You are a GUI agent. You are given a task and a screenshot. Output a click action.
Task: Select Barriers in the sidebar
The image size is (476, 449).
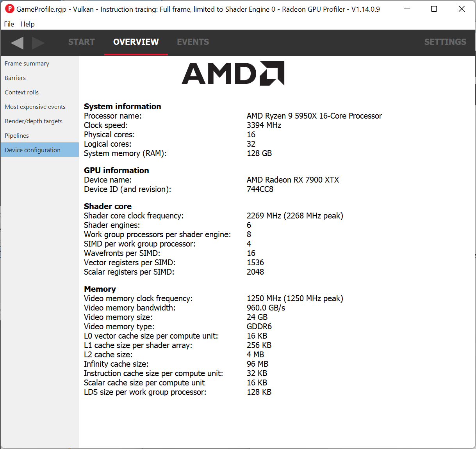pyautogui.click(x=39, y=78)
